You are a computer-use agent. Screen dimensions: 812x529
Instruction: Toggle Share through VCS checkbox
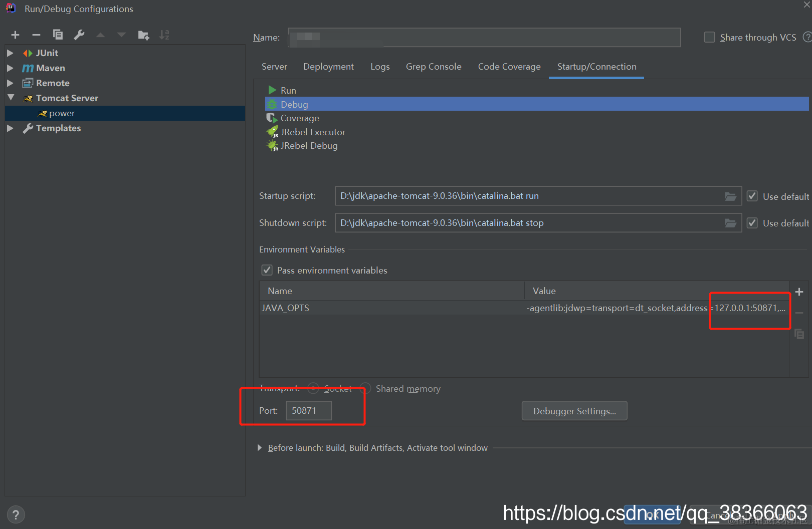(709, 37)
